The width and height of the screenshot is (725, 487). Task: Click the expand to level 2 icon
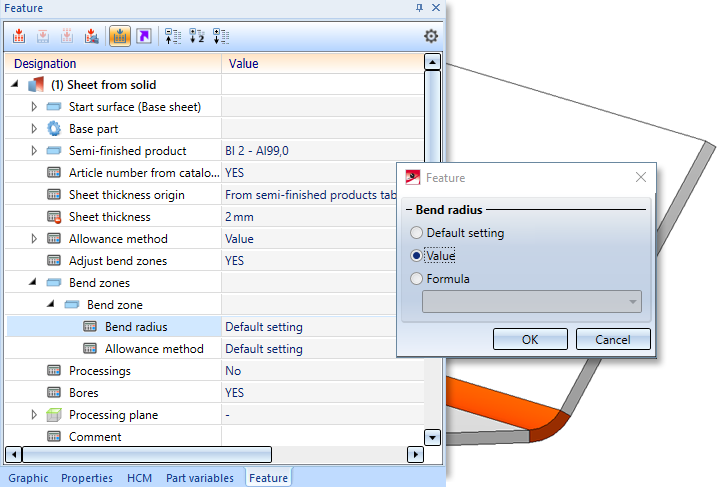197,36
